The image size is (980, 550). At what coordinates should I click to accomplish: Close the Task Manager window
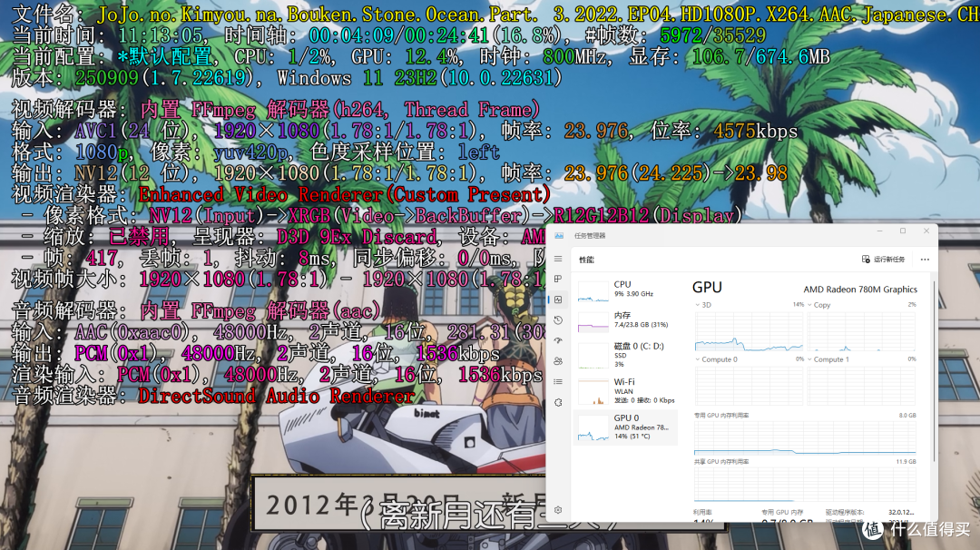(926, 231)
